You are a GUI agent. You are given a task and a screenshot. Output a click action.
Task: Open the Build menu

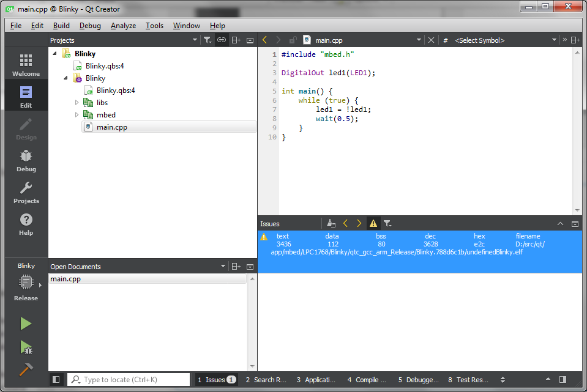point(60,26)
